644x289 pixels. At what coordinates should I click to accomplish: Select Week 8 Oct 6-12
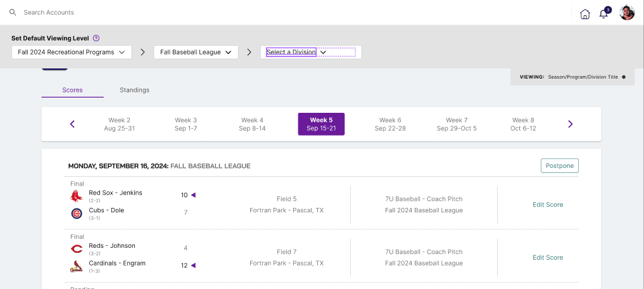pos(523,124)
